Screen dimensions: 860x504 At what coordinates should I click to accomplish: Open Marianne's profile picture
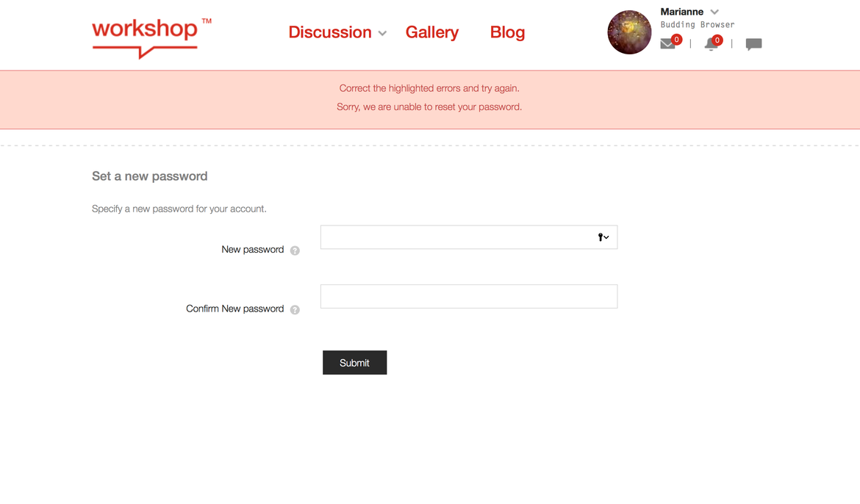tap(629, 32)
